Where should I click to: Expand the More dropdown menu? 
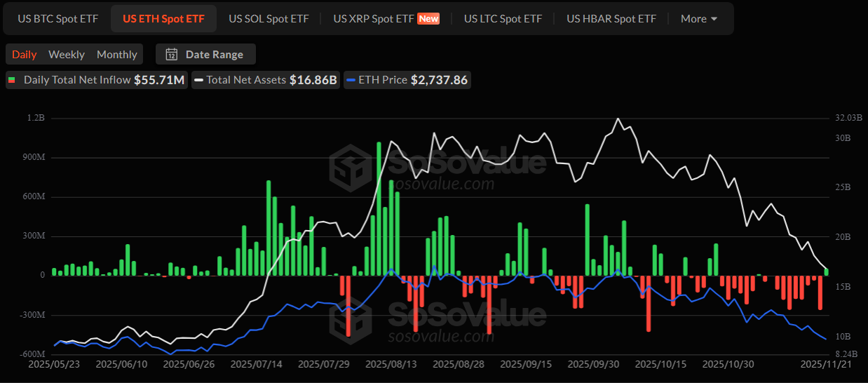coord(698,19)
